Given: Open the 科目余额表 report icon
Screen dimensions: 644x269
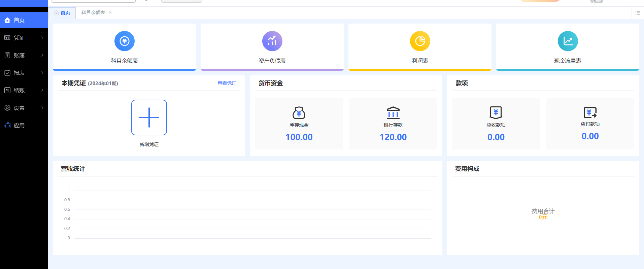Looking at the screenshot, I should (124, 41).
